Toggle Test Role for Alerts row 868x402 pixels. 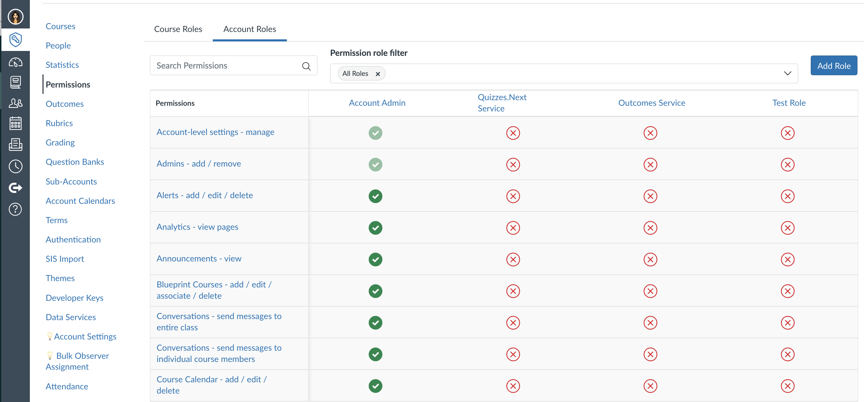[x=788, y=196]
